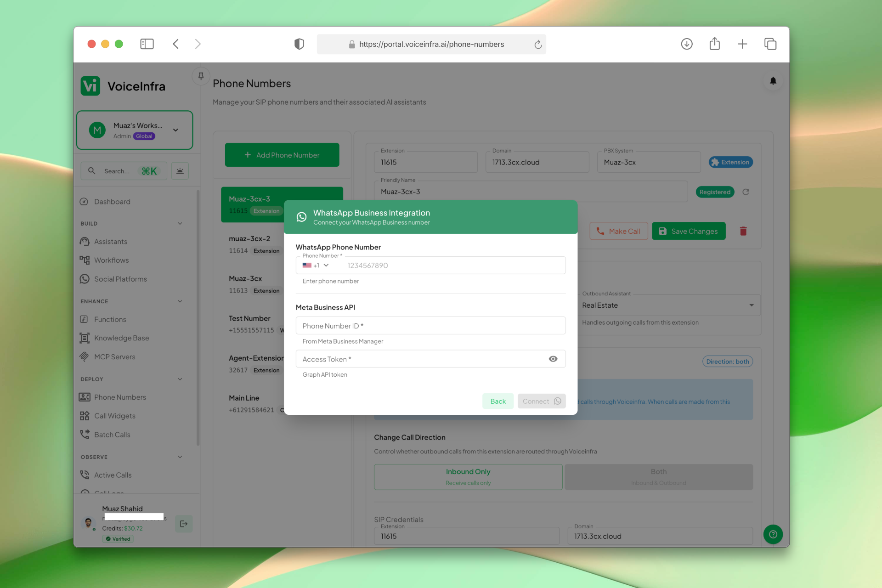Delete phone number with red trash icon
This screenshot has height=588, width=882.
743,231
